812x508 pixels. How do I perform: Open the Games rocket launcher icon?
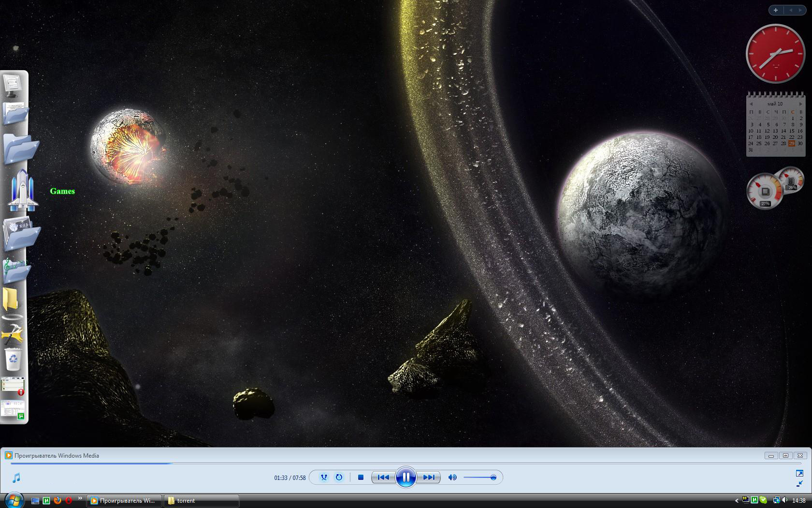pyautogui.click(x=21, y=190)
